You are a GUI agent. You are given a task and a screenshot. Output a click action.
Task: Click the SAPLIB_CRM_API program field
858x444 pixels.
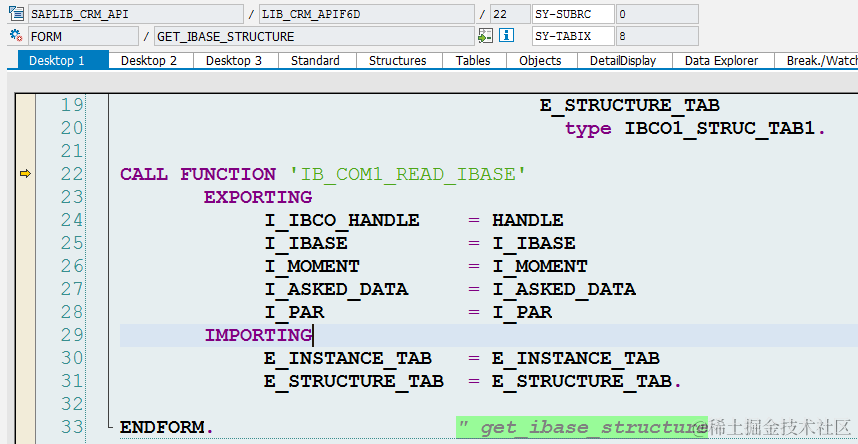[136, 14]
